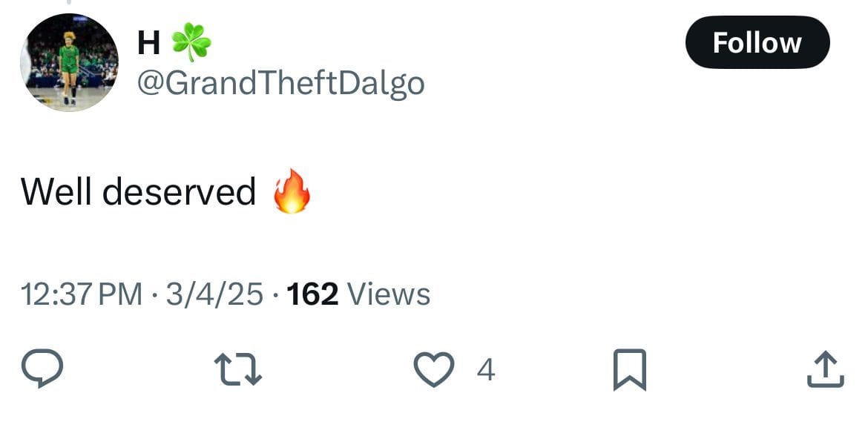Click the word "deserved" in the tweet

click(179, 192)
